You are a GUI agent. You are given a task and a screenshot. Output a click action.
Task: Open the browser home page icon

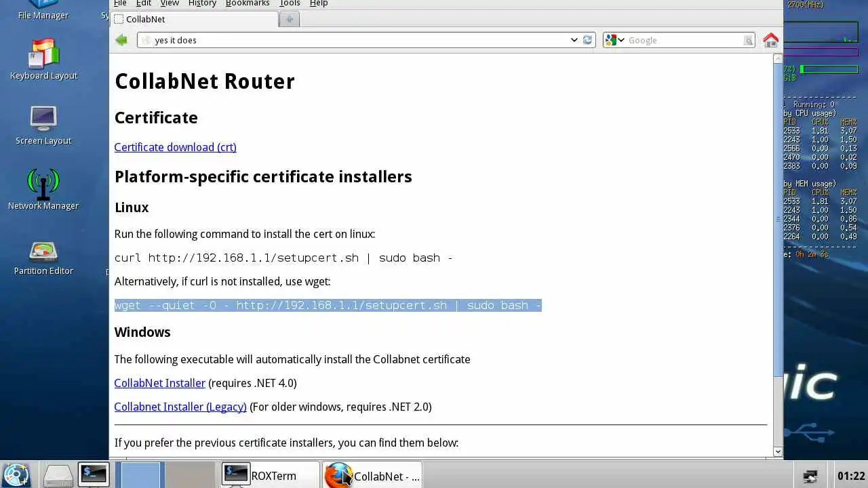point(770,40)
